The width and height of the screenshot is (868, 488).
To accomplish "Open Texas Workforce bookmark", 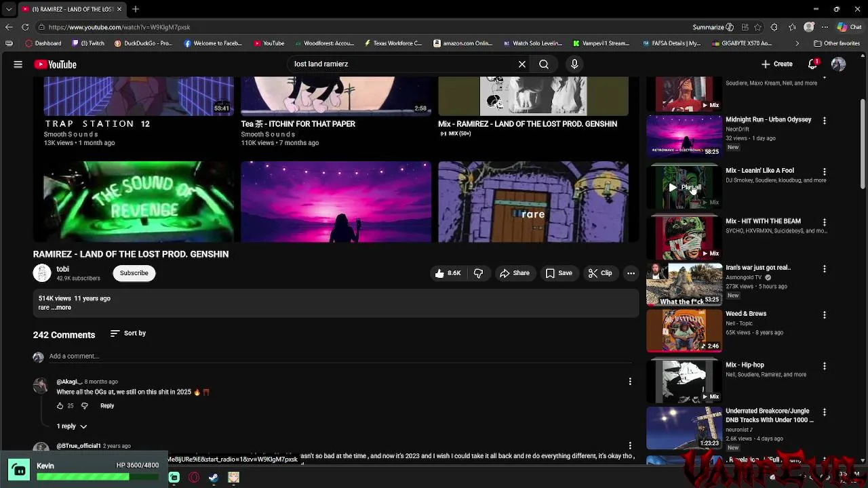I will click(393, 43).
